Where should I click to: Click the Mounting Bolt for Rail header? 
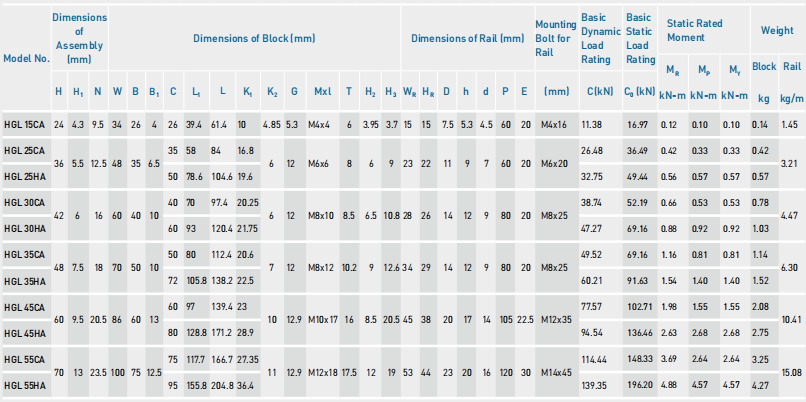(554, 38)
